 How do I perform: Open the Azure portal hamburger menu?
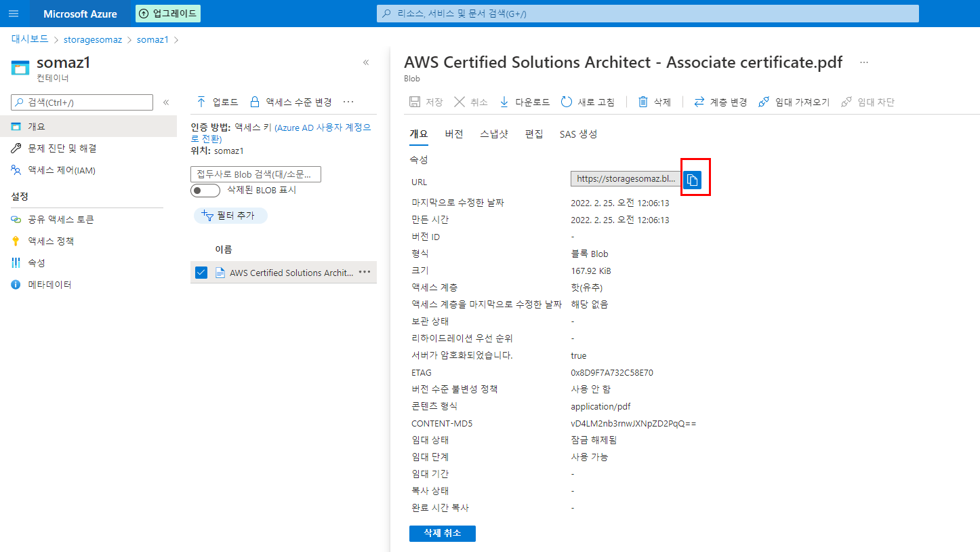point(14,14)
